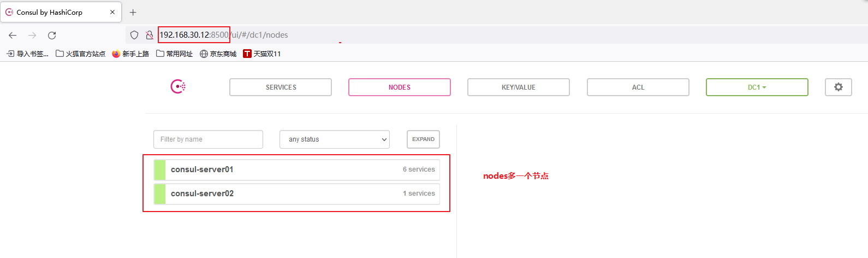Click the EXPAND button
The height and width of the screenshot is (258, 868).
pos(423,139)
